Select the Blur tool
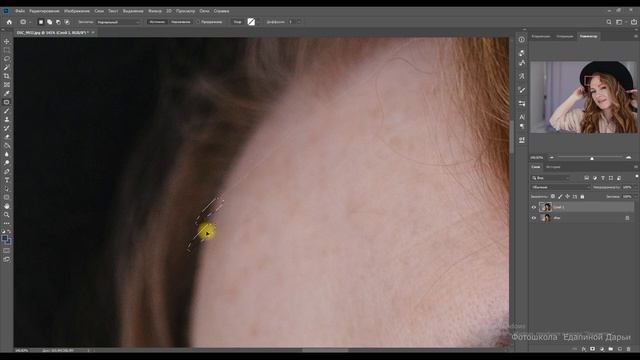The width and height of the screenshot is (640, 360). (7, 154)
